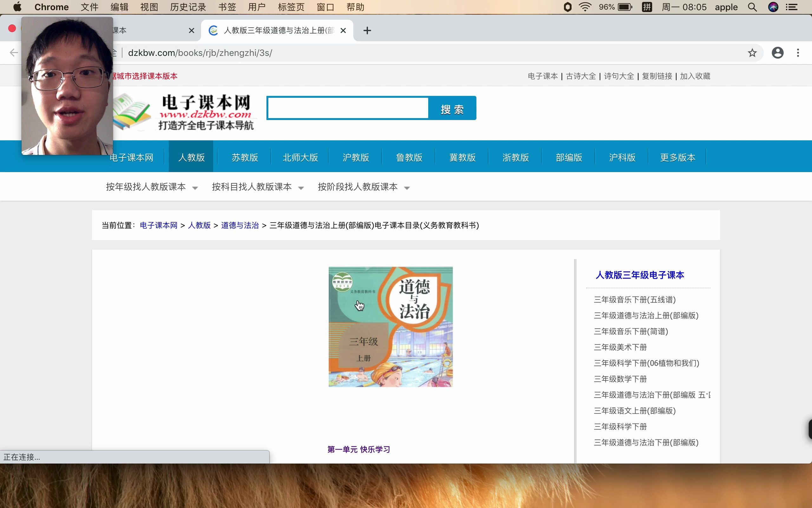Click the 古诗大全 link
812x508 pixels.
[x=581, y=76]
